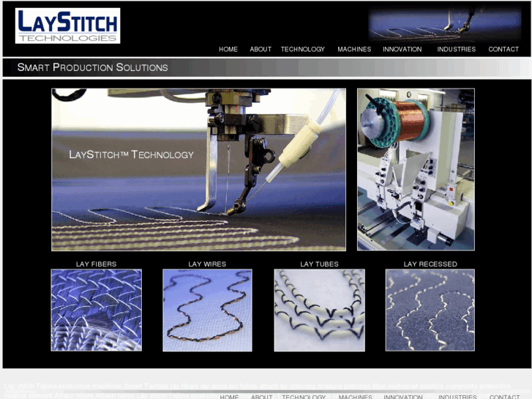Viewport: 532px width, 399px height.
Task: Open the large LayStitch Technology hero image
Action: click(198, 170)
